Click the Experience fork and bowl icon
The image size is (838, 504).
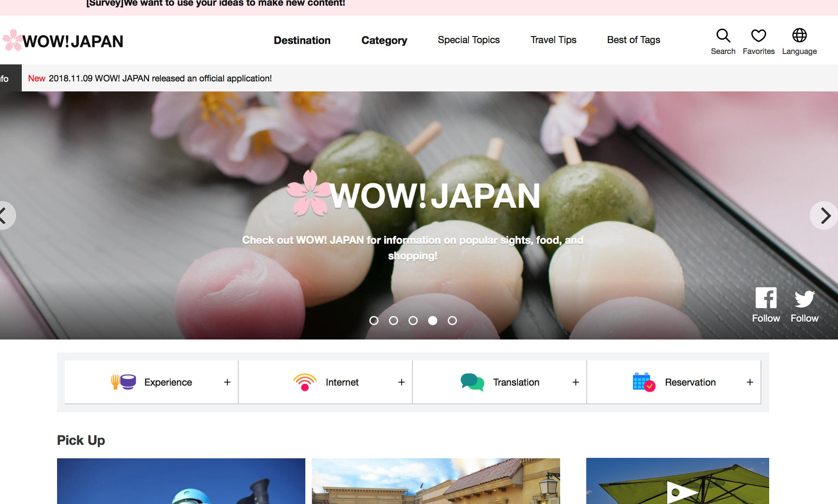click(124, 382)
